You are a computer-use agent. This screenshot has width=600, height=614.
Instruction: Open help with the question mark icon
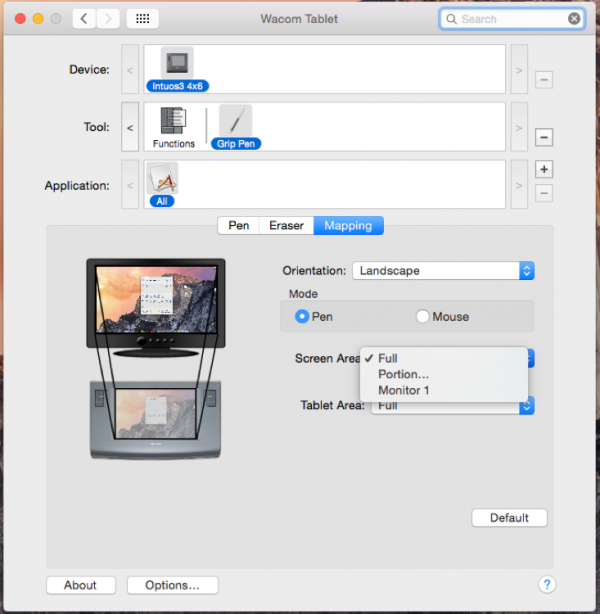click(547, 585)
